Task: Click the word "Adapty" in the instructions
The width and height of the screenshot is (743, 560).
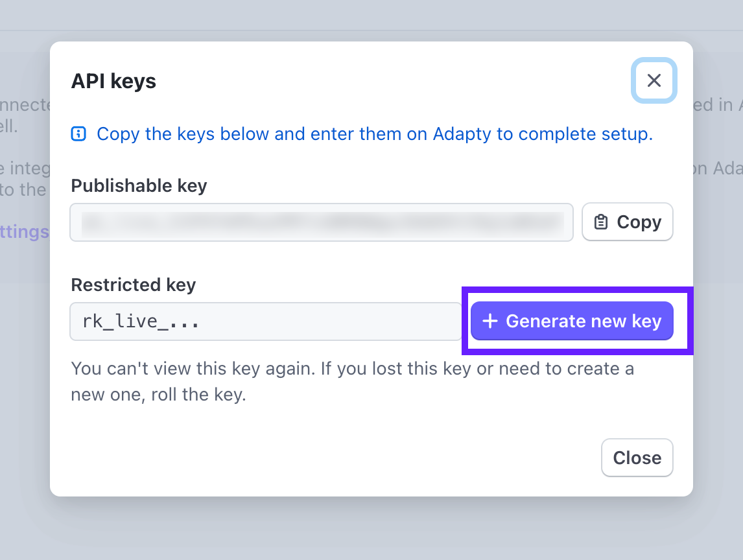Action: click(x=463, y=134)
